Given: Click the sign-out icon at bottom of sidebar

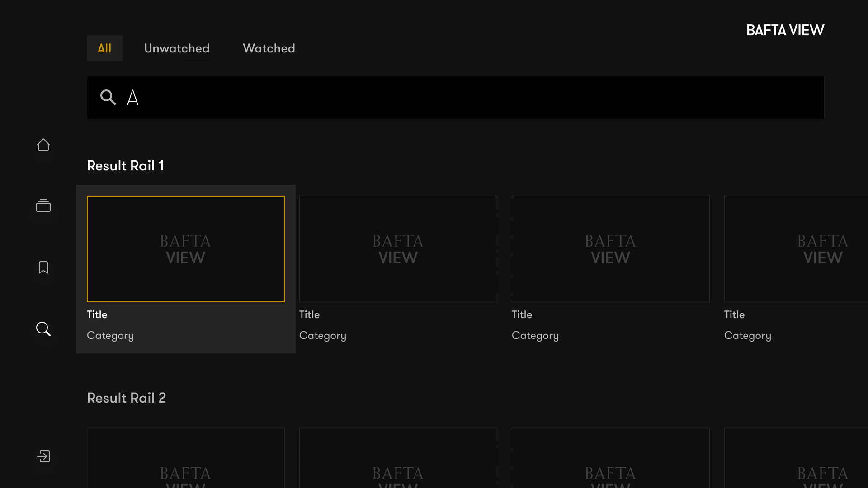Looking at the screenshot, I should [43, 456].
